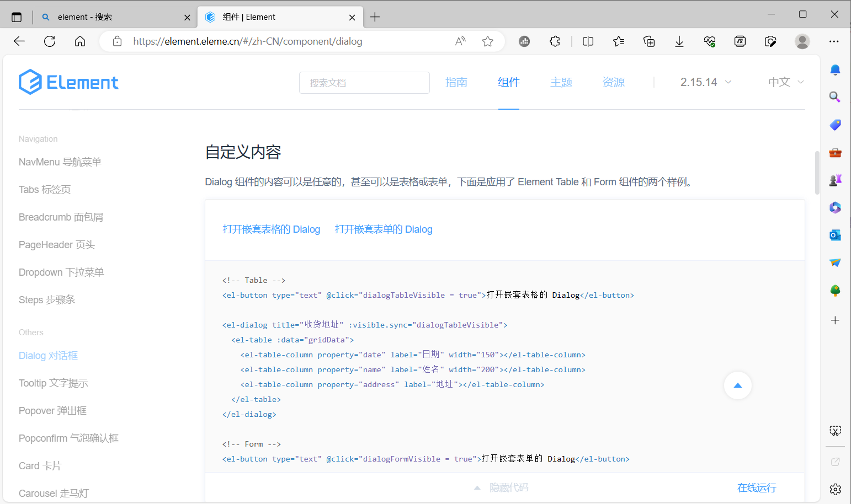Click the 打开嵌套表格的 Dialog link
The width and height of the screenshot is (851, 504).
pyautogui.click(x=271, y=229)
